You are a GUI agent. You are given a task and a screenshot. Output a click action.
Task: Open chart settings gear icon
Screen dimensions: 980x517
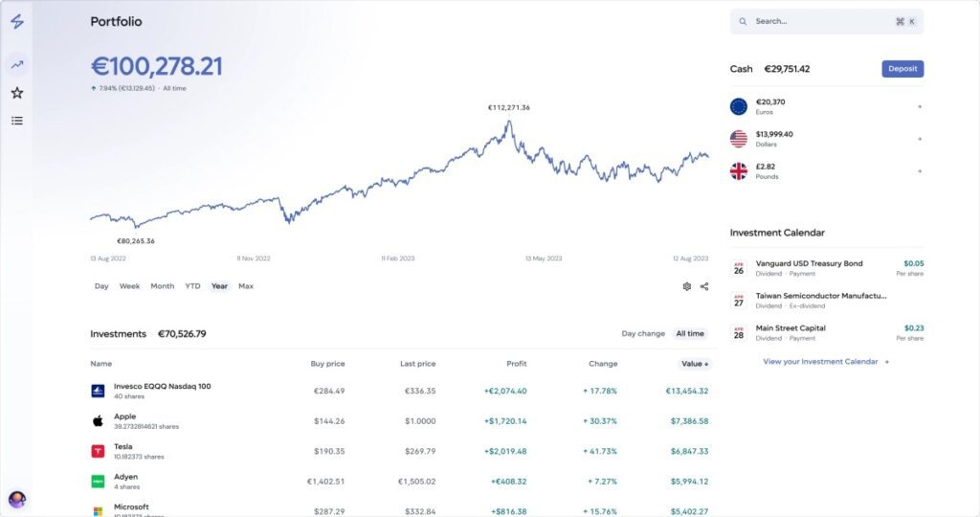click(x=686, y=286)
